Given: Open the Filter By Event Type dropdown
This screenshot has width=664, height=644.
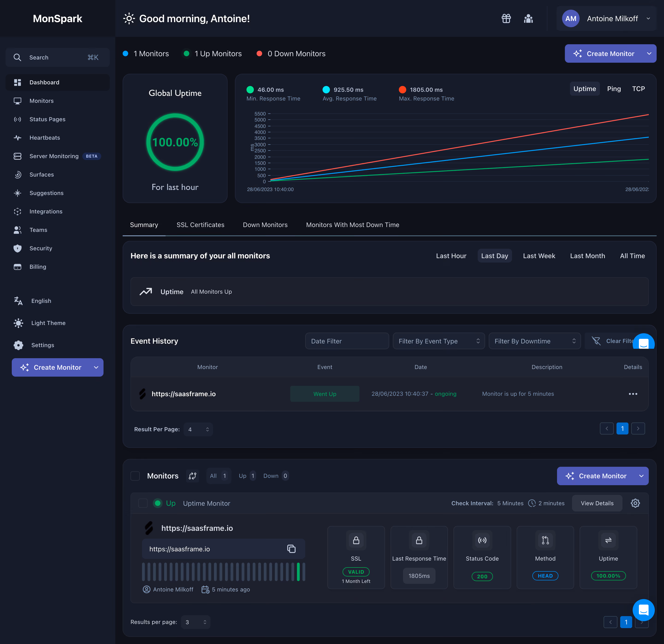Looking at the screenshot, I should coord(439,341).
